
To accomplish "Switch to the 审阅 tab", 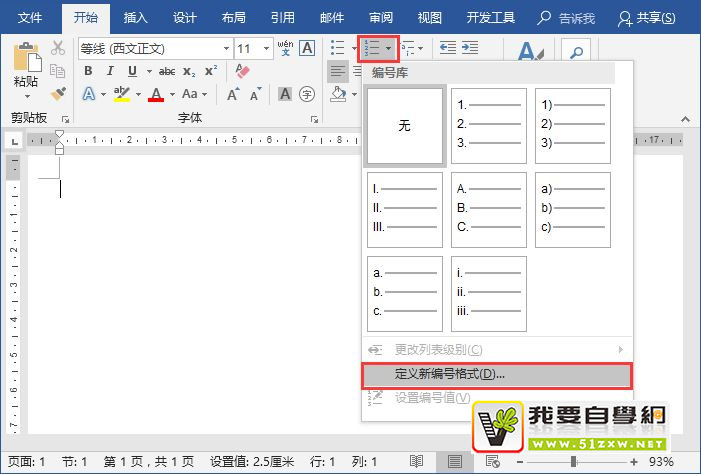I will [x=381, y=17].
